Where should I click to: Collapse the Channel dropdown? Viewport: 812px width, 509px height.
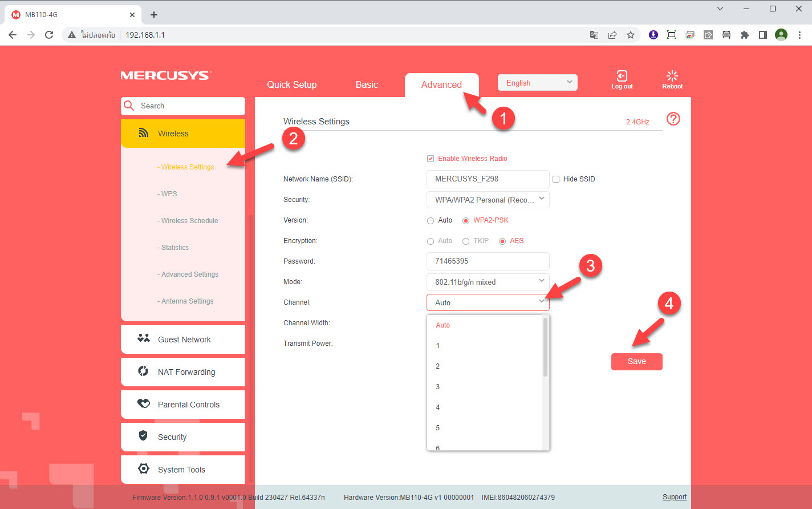[488, 302]
